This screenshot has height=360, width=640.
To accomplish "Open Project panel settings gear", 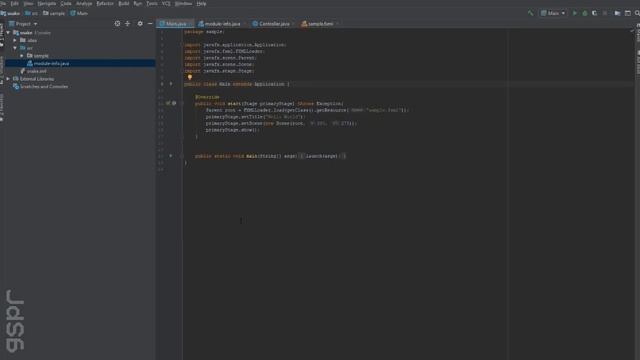I will click(x=140, y=24).
